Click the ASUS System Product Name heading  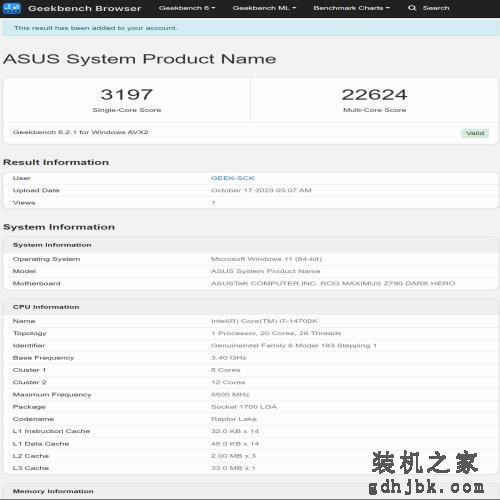140,59
